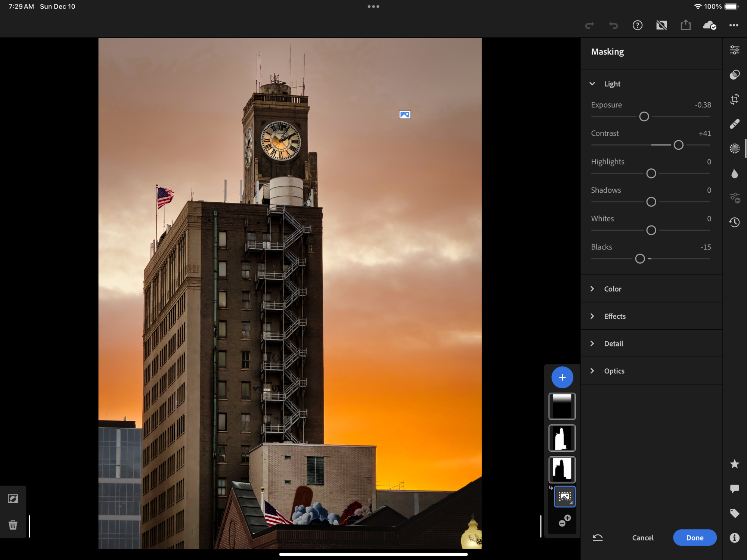Expand the Optics section
Screen dimensions: 747x560
pos(614,371)
